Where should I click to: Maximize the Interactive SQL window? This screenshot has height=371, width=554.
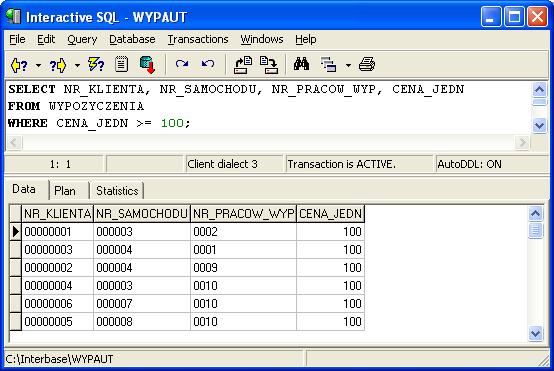point(514,17)
